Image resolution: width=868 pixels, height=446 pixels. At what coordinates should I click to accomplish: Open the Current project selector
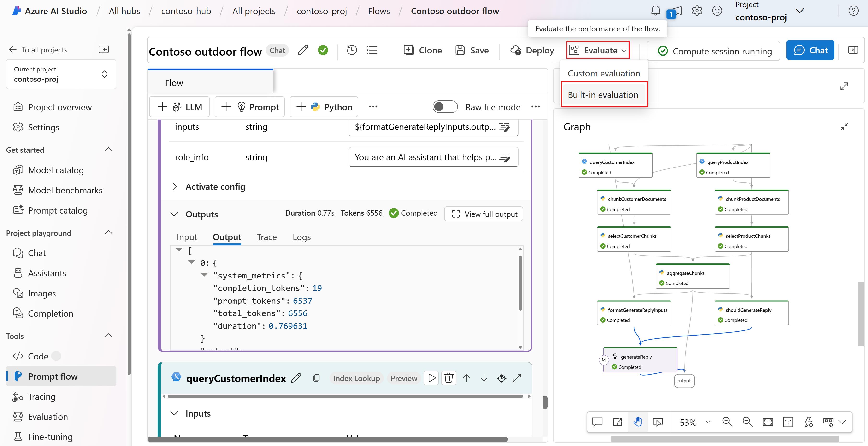pyautogui.click(x=61, y=74)
